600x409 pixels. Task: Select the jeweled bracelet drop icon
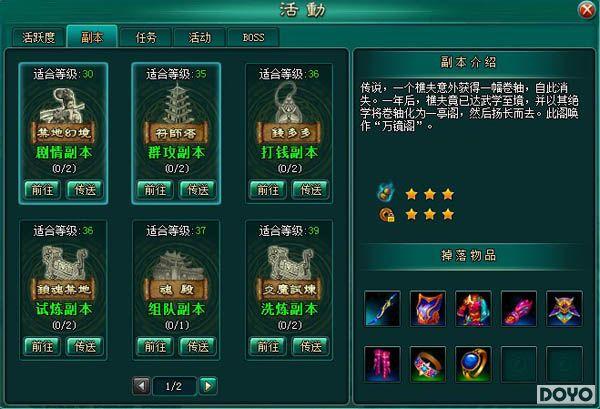428,364
